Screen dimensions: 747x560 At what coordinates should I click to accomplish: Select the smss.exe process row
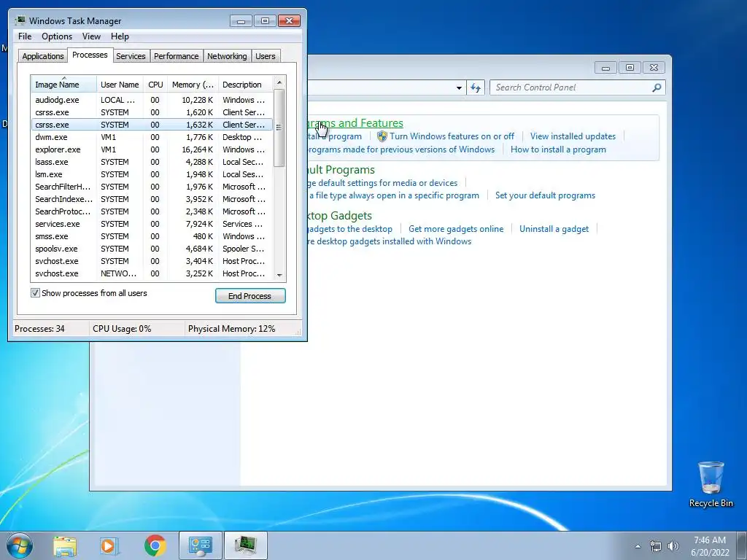coord(152,236)
